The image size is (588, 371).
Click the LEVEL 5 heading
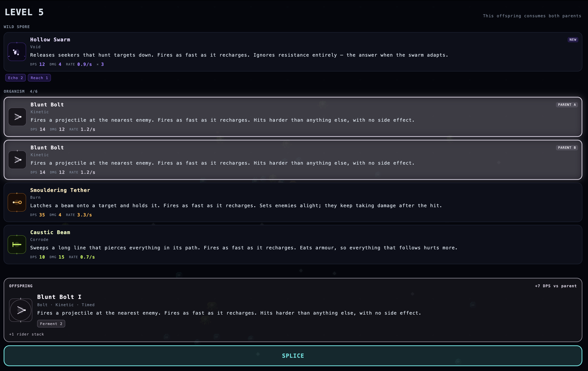[x=24, y=12]
